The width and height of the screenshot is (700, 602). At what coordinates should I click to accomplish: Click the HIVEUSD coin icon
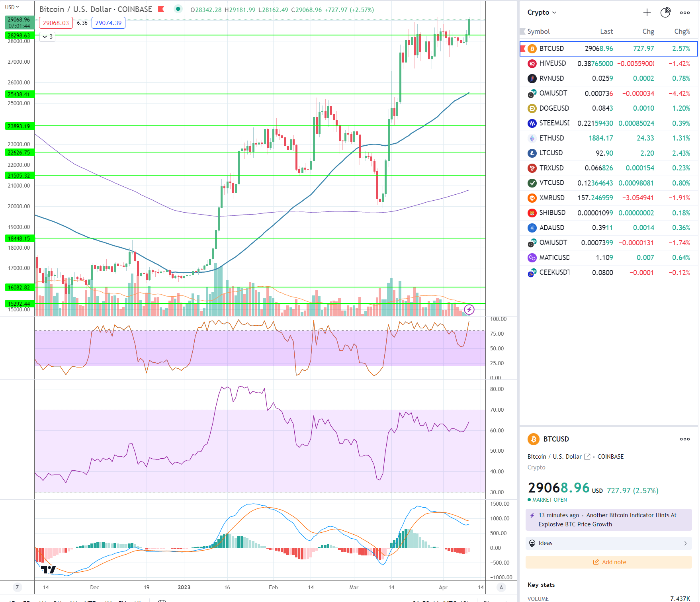(x=532, y=64)
